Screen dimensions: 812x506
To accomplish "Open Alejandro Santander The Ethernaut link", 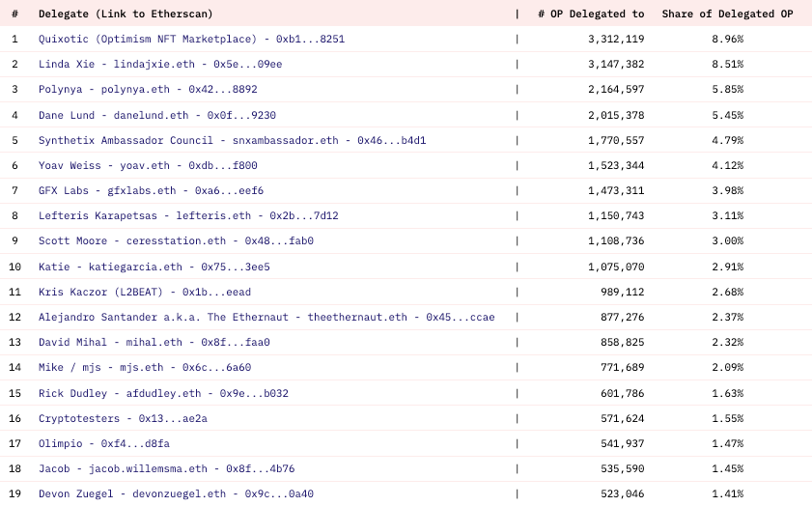I will click(266, 317).
